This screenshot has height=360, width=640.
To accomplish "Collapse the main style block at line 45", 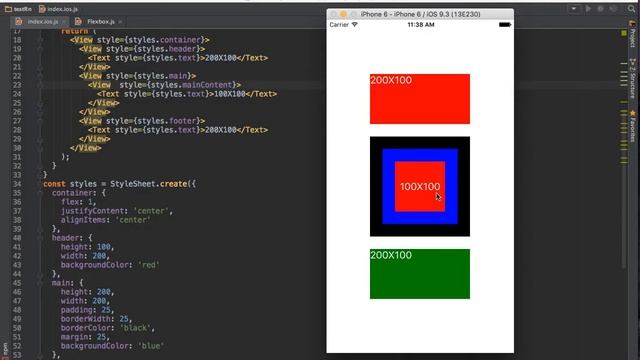I will click(40, 282).
